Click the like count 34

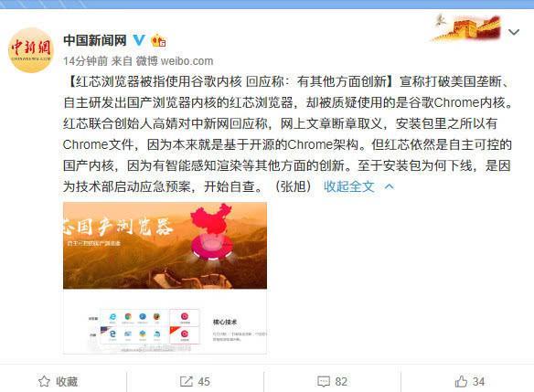[x=478, y=381]
